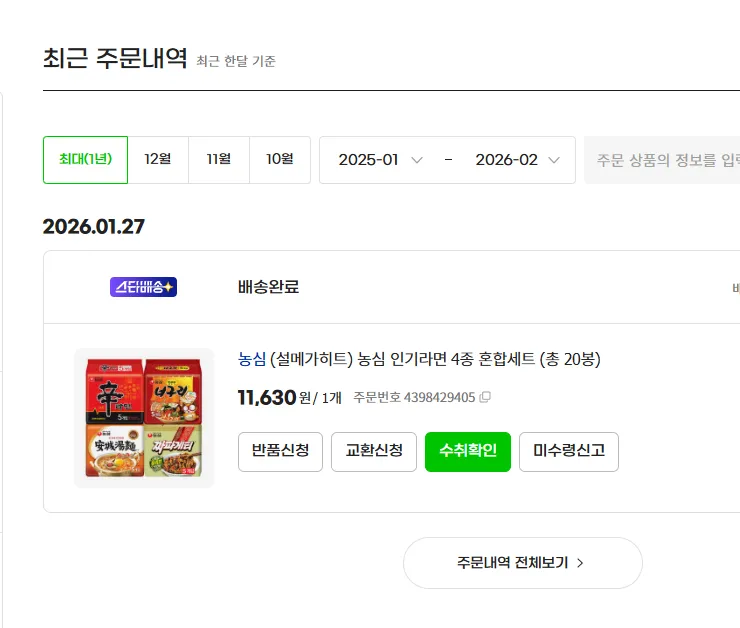Expand the 2026-02 end month dropdown

coord(517,160)
